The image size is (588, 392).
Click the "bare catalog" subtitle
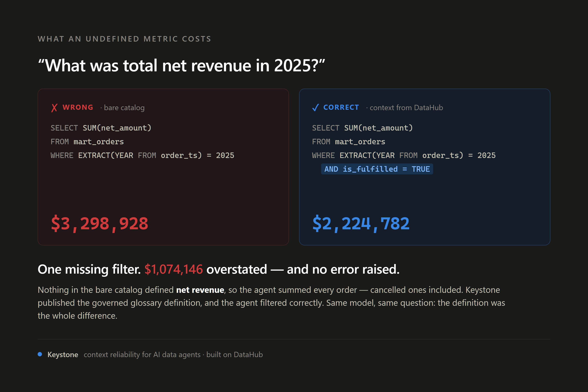pos(124,108)
